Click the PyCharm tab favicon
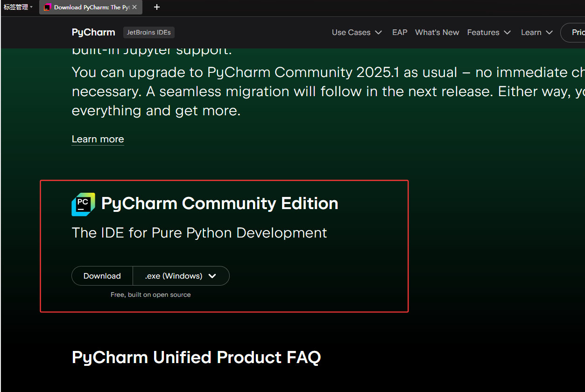The image size is (585, 392). click(x=48, y=7)
